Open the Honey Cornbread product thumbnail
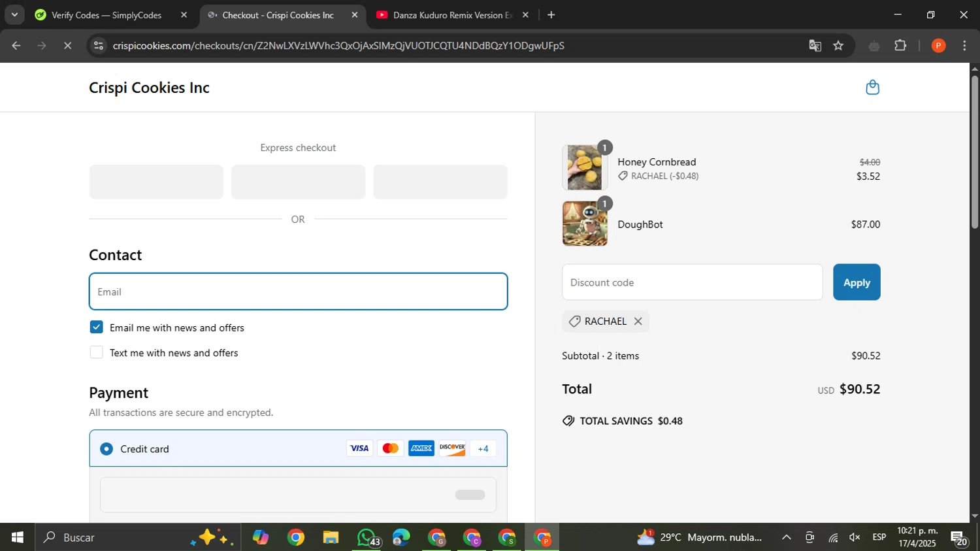 [x=585, y=167]
